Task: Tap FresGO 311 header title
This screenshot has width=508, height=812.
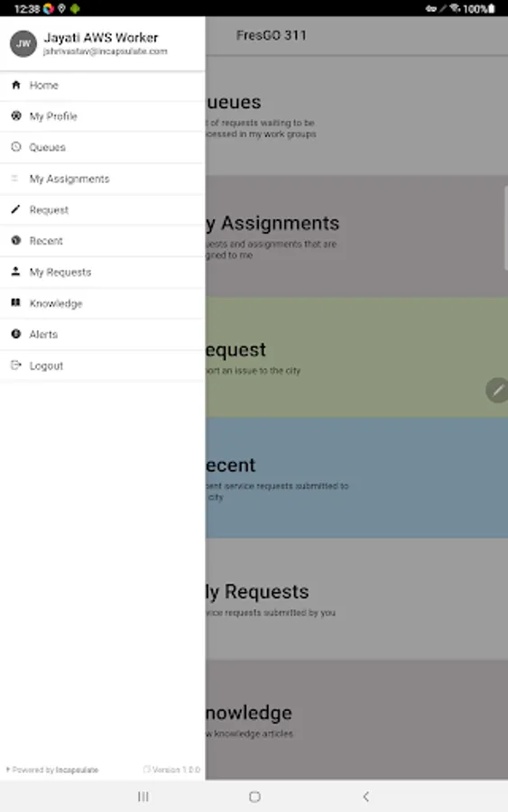Action: (272, 35)
